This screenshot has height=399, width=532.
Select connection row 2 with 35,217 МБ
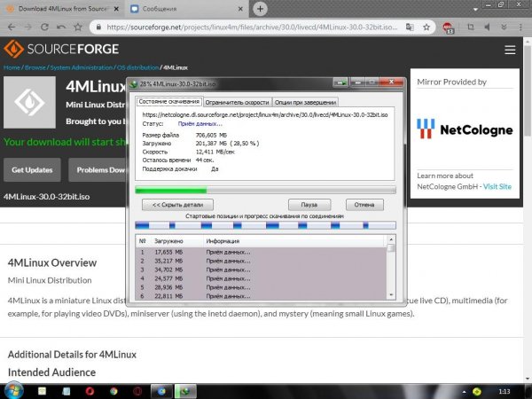click(261, 261)
